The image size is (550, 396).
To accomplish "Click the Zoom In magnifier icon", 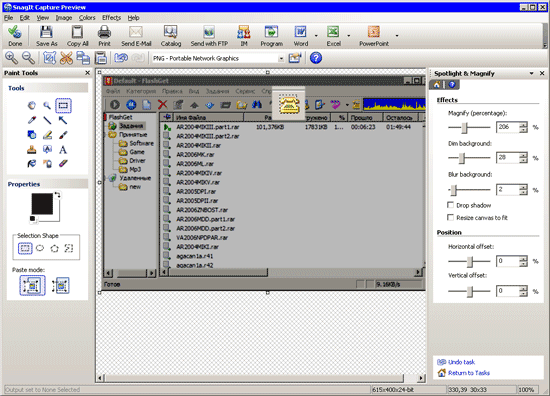I will click(11, 58).
